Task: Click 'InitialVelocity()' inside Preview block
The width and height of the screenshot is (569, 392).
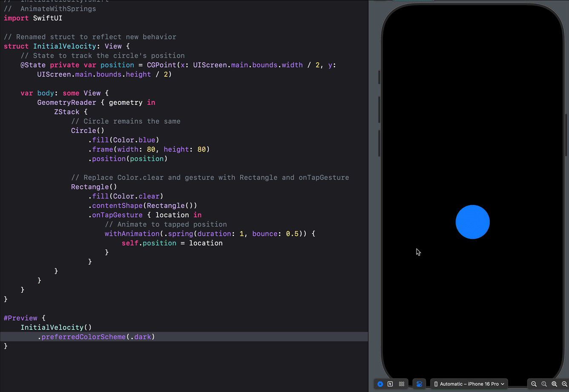Action: pyautogui.click(x=56, y=327)
